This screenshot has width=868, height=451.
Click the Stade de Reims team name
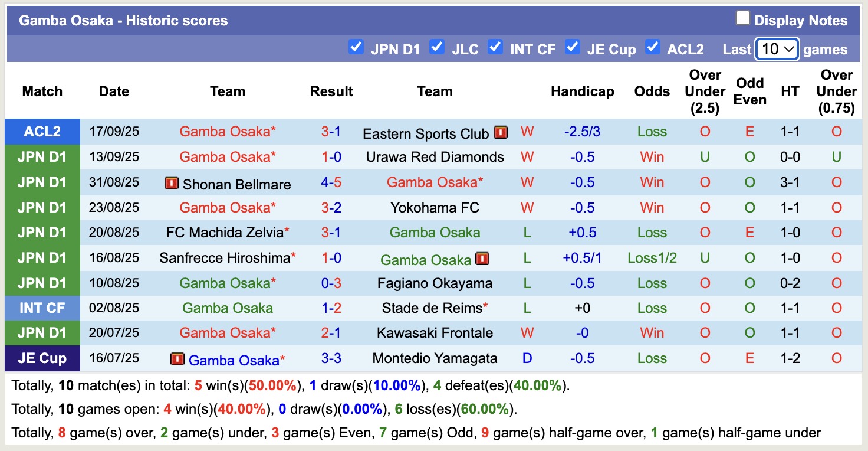(435, 308)
